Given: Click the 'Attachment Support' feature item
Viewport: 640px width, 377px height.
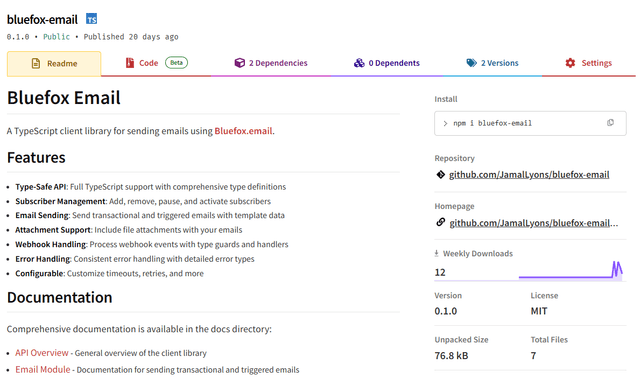Looking at the screenshot, I should coord(129,230).
